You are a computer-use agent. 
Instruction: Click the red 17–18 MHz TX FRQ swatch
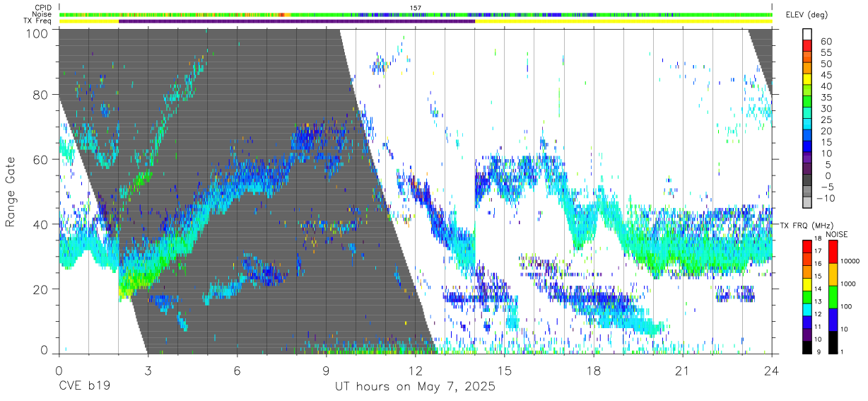(807, 246)
